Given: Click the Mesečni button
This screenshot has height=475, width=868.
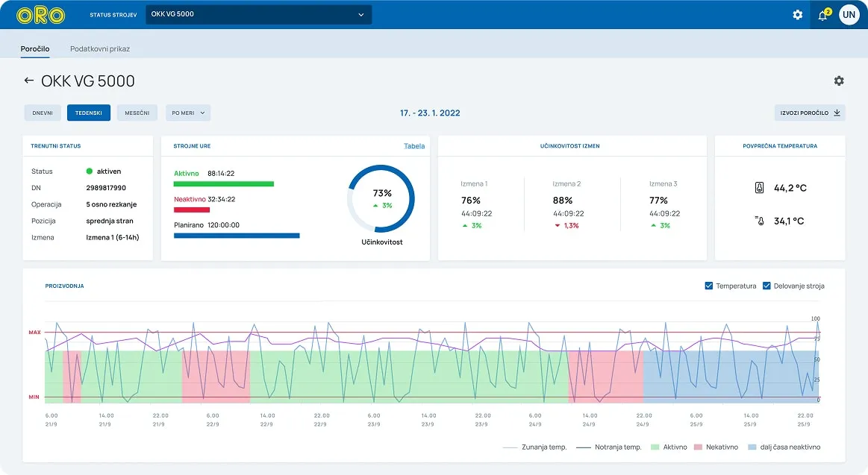Looking at the screenshot, I should tap(137, 113).
